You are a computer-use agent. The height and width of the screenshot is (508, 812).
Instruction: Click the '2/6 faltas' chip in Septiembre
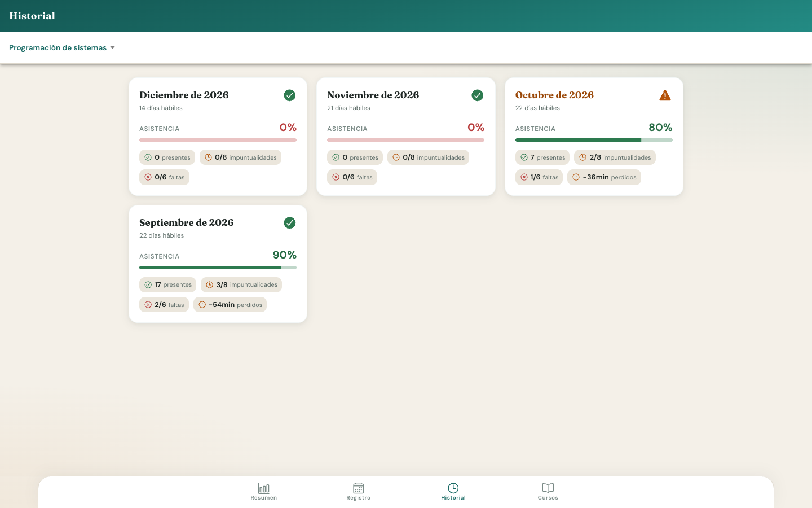pyautogui.click(x=164, y=305)
